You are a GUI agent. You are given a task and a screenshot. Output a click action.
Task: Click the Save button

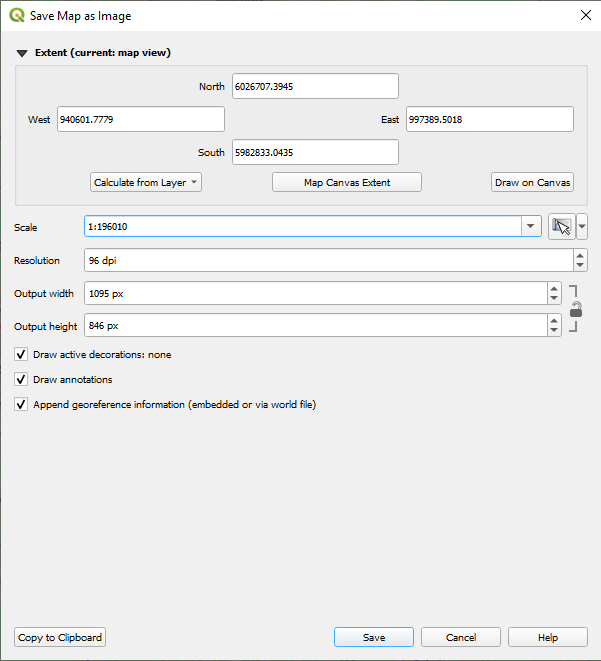[x=374, y=637]
